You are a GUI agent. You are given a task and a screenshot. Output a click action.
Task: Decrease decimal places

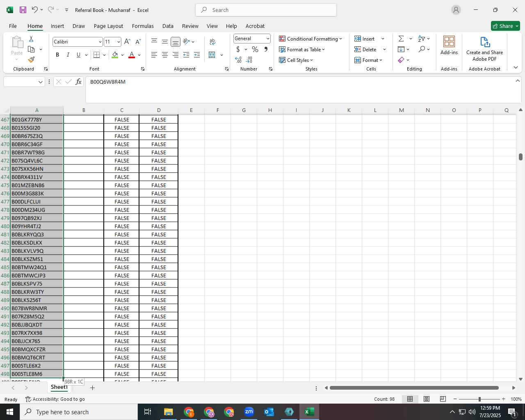249,60
